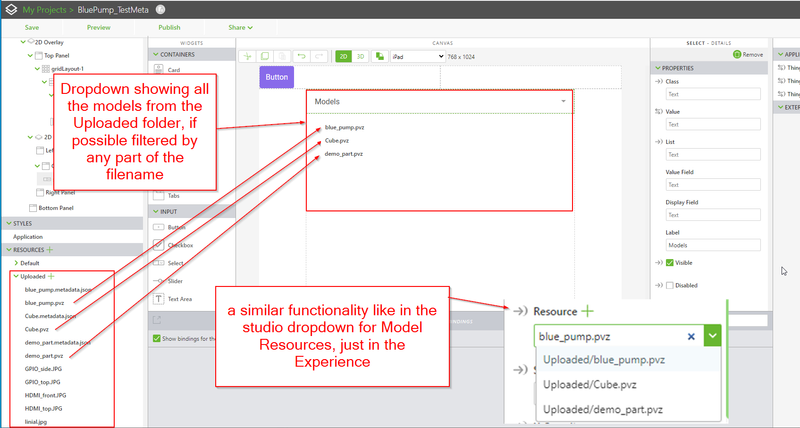The image size is (800, 428).
Task: Click the plus icon beside RESOURCES header
Action: tap(50, 249)
